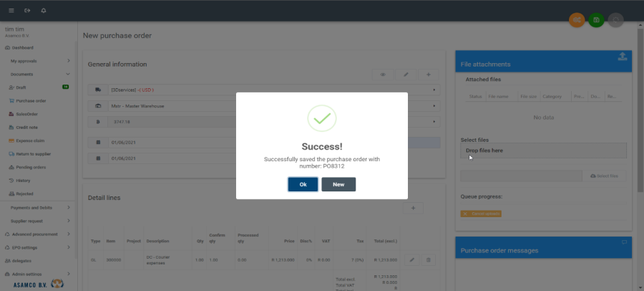Click the logout icon in top bar
Screen dimensions: 644x291
(27, 11)
